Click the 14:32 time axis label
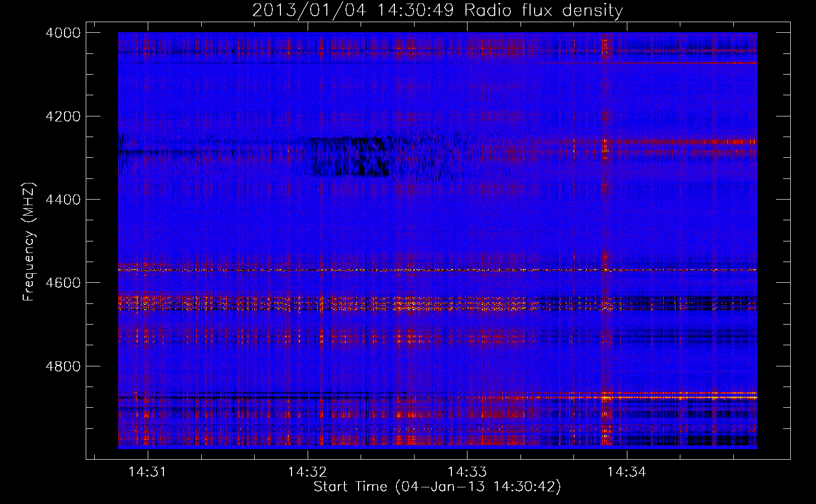 [307, 472]
